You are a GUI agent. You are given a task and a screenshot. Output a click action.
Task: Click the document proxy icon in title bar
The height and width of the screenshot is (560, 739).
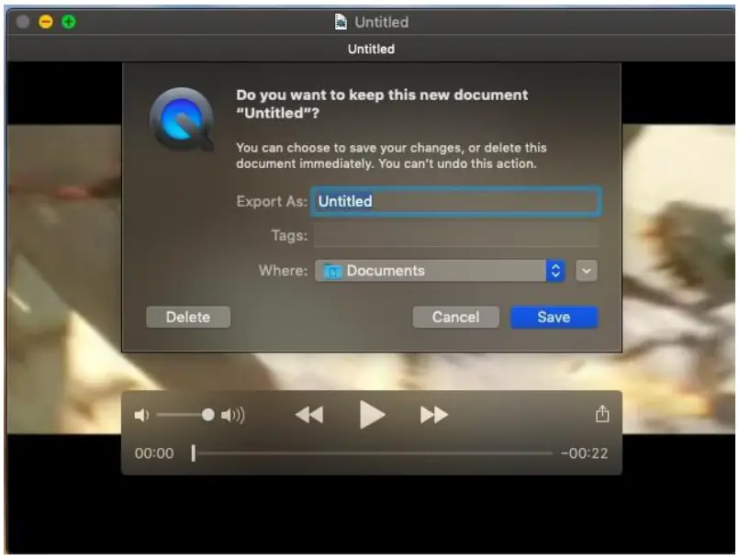click(341, 22)
